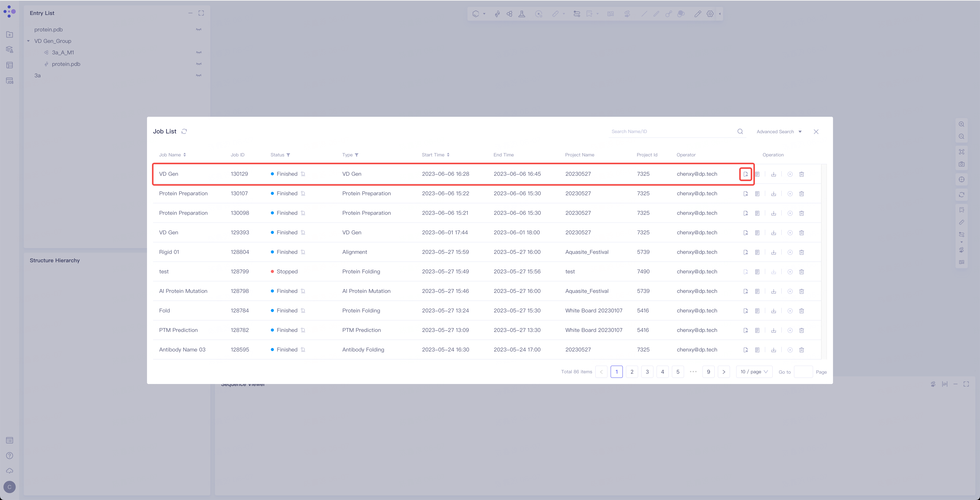The height and width of the screenshot is (500, 980).
Task: Select the 3a entry in Entry List
Action: 37,75
